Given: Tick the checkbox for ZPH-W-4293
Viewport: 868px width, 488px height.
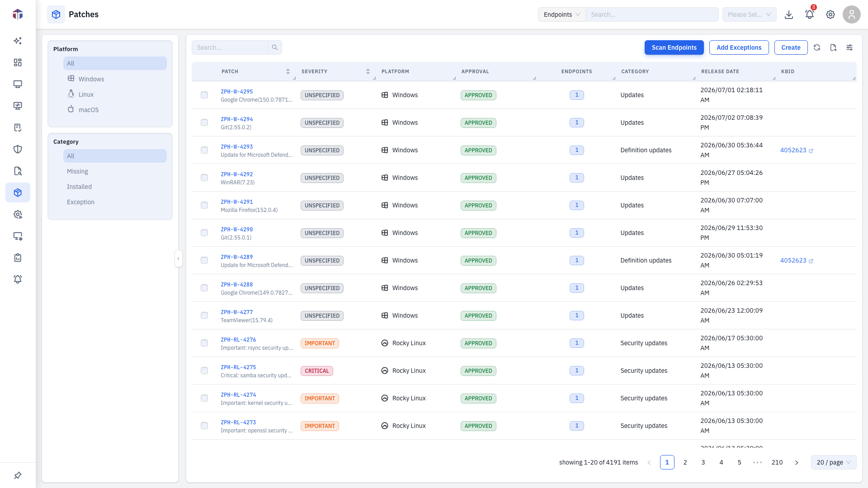Looking at the screenshot, I should click(204, 150).
